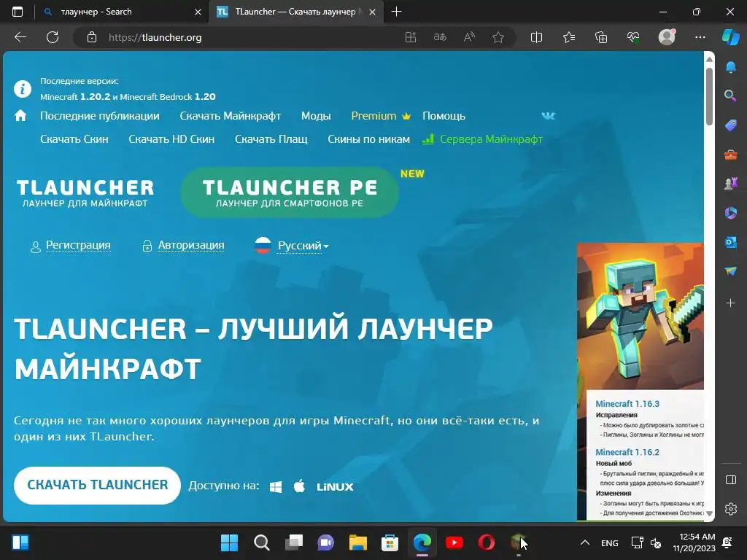747x560 pixels.
Task: Click the info icon beside latest versions
Action: (23, 88)
